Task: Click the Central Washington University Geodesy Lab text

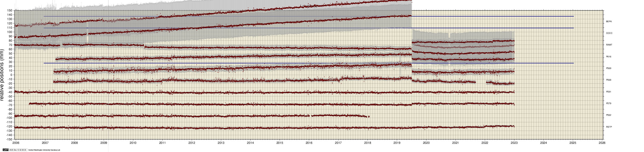Action: (44, 150)
